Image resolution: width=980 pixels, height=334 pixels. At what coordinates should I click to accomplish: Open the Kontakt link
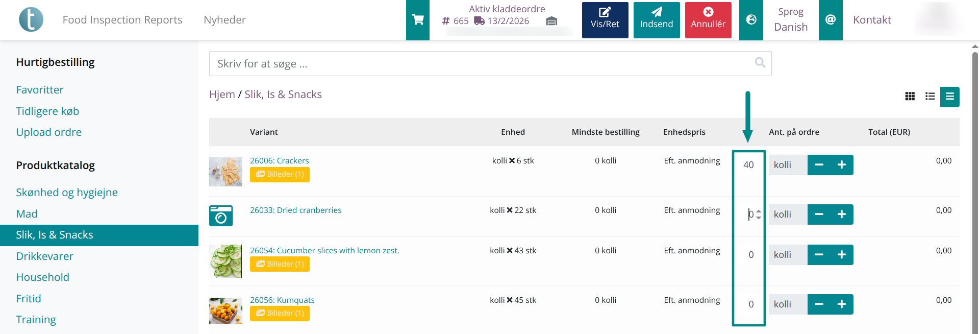872,20
